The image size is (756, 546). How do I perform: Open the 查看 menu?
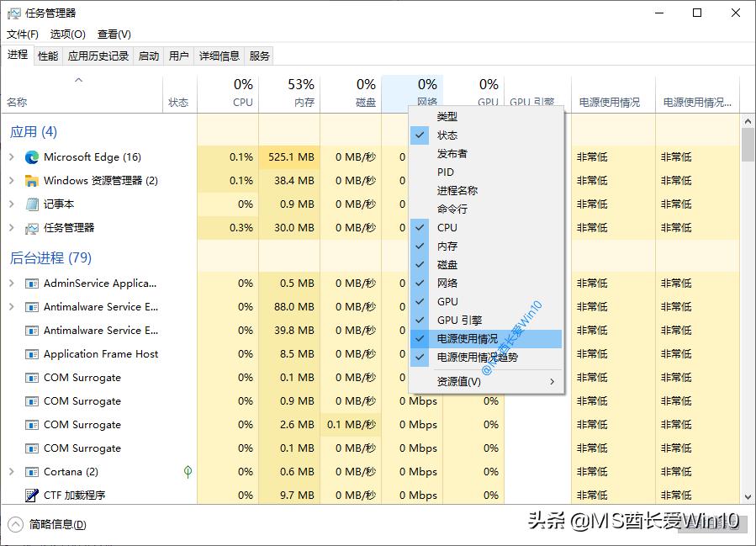pyautogui.click(x=114, y=34)
